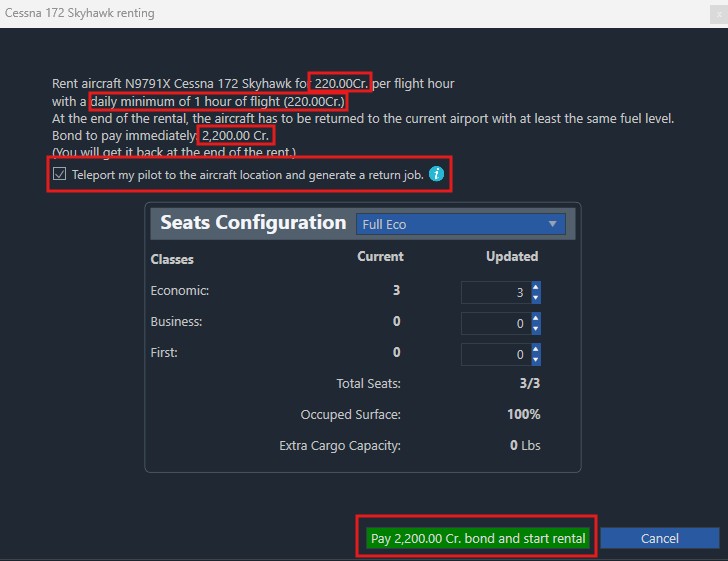Click the Cessna 172 Skyhawk renting title bar
Viewport: 728px width, 561px height.
(300, 14)
